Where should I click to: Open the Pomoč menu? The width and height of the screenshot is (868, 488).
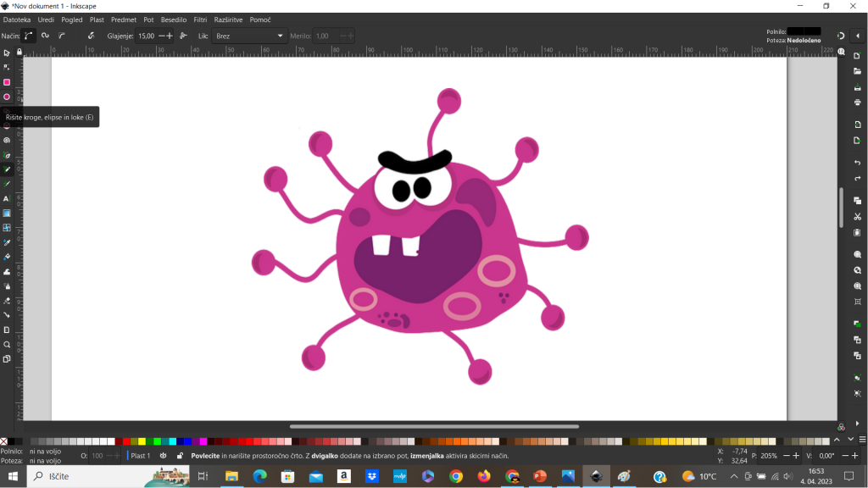point(260,19)
